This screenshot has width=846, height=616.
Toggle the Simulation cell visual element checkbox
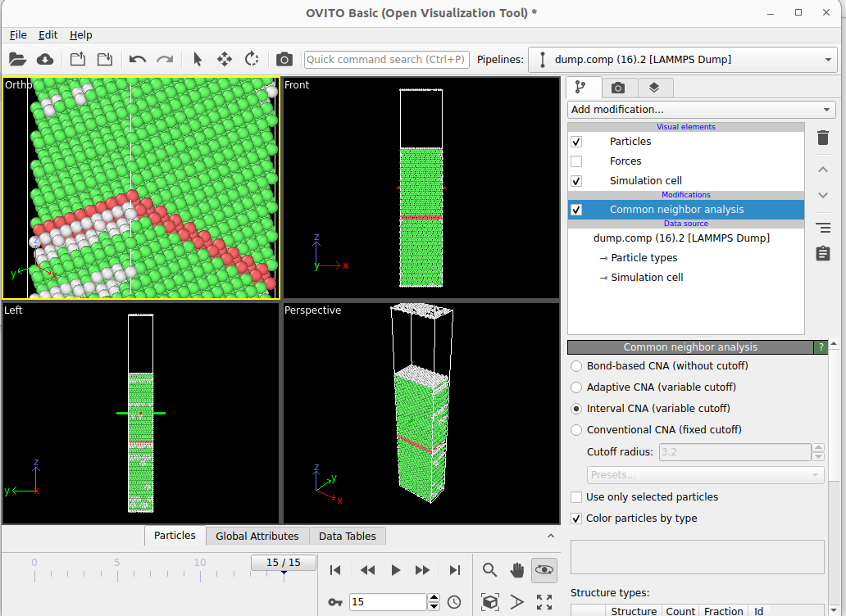(576, 181)
